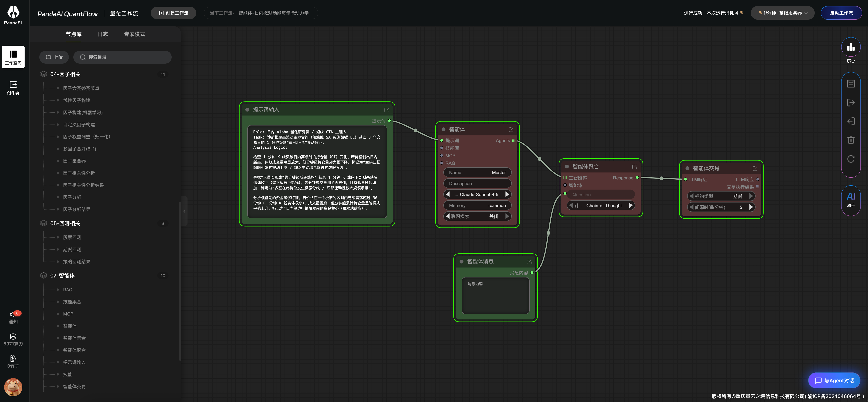868x402 pixels.
Task: Click the trash delete icon in right toolbar
Action: [850, 140]
